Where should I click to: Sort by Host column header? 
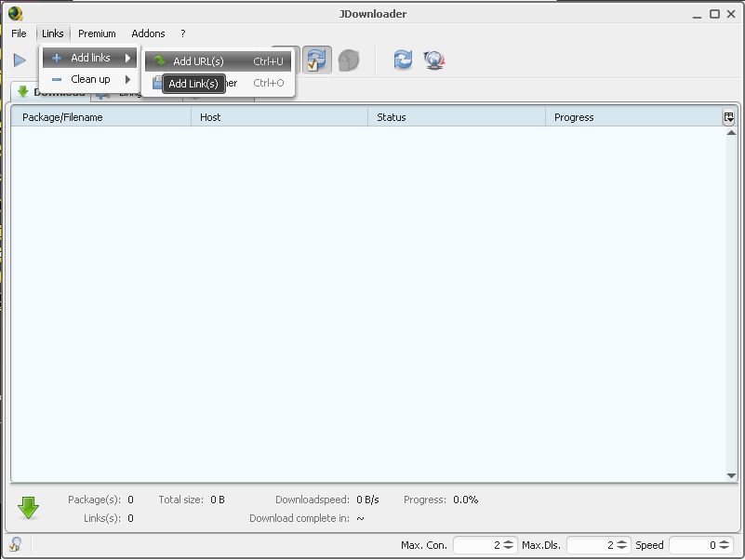(x=279, y=117)
